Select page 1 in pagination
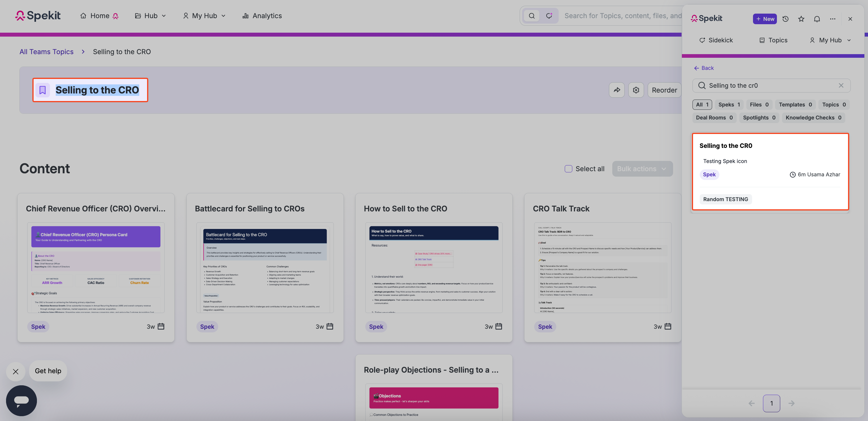The height and width of the screenshot is (421, 868). [x=771, y=403]
